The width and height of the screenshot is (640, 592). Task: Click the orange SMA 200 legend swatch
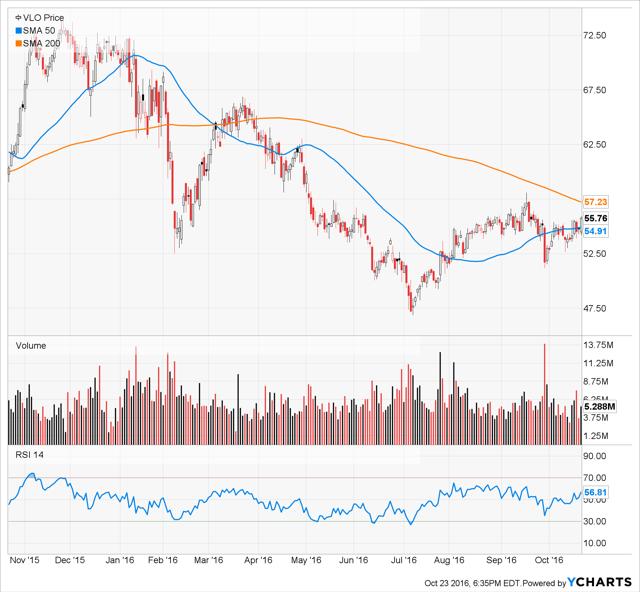point(18,43)
